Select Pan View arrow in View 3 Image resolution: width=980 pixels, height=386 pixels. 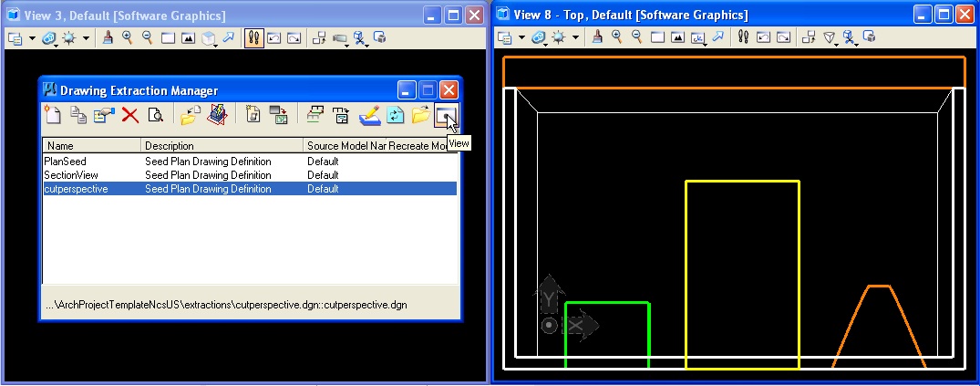point(228,37)
